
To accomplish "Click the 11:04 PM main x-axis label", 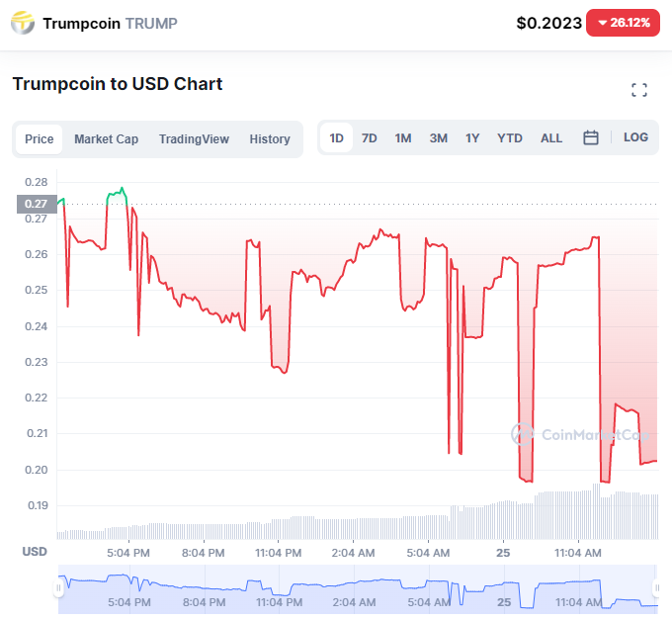I will pyautogui.click(x=278, y=553).
